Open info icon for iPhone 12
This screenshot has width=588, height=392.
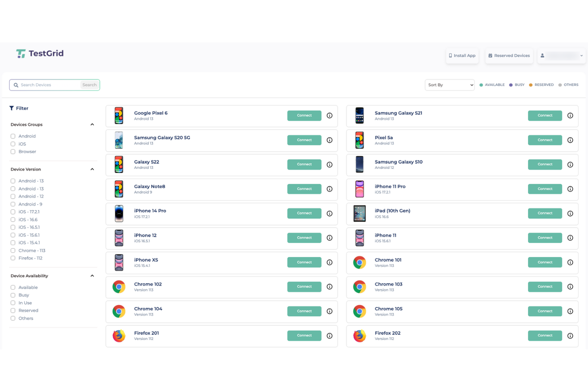(329, 238)
